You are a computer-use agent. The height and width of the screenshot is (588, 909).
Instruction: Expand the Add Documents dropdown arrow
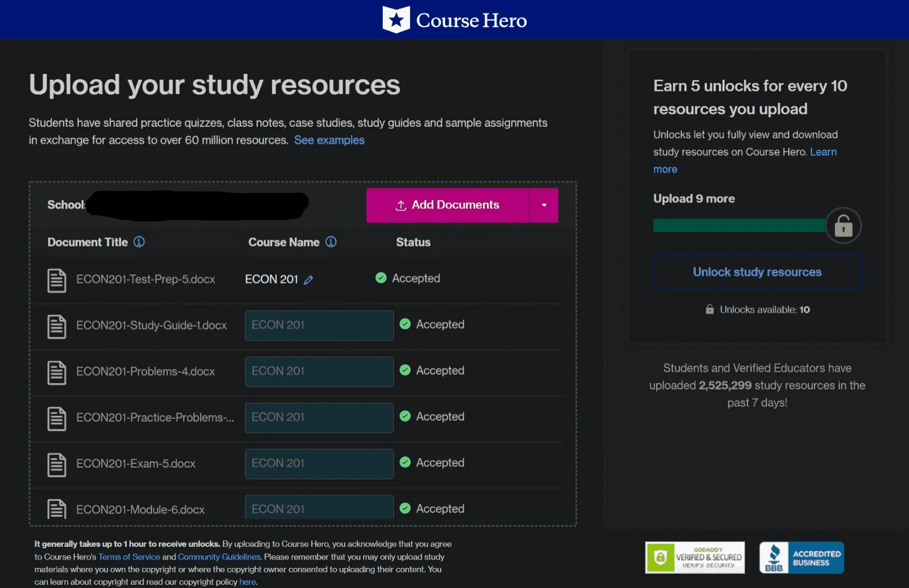point(544,205)
